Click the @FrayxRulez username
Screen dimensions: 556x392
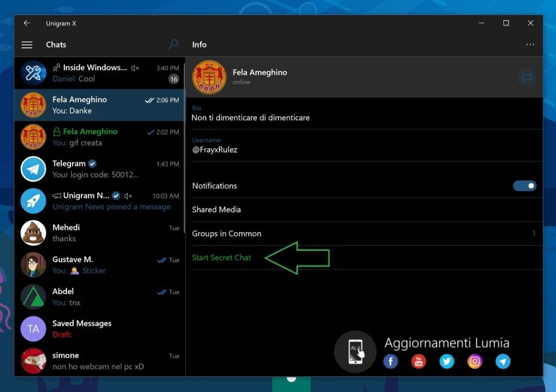pos(214,149)
